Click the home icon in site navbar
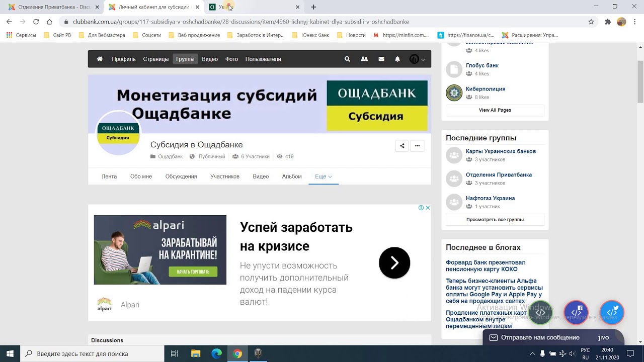Image resolution: width=644 pixels, height=362 pixels. (x=100, y=59)
